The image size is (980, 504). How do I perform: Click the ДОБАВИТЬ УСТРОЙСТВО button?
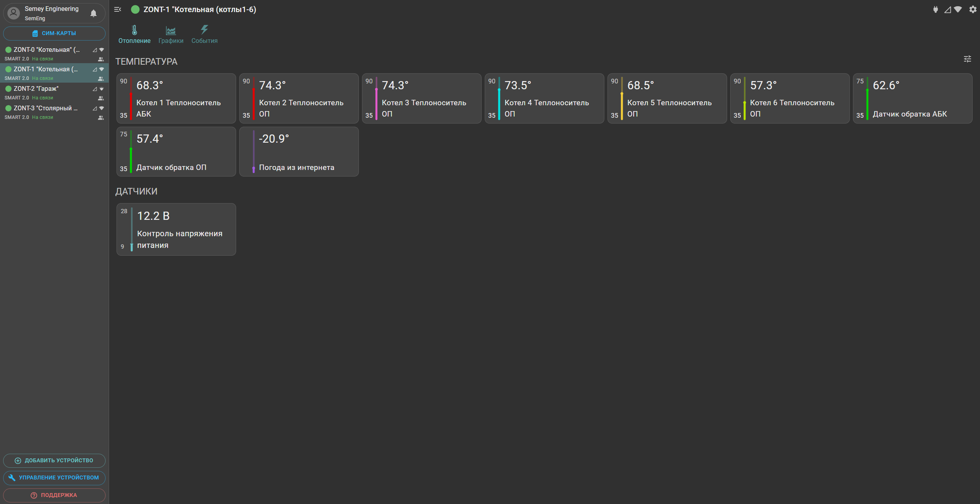pos(54,460)
